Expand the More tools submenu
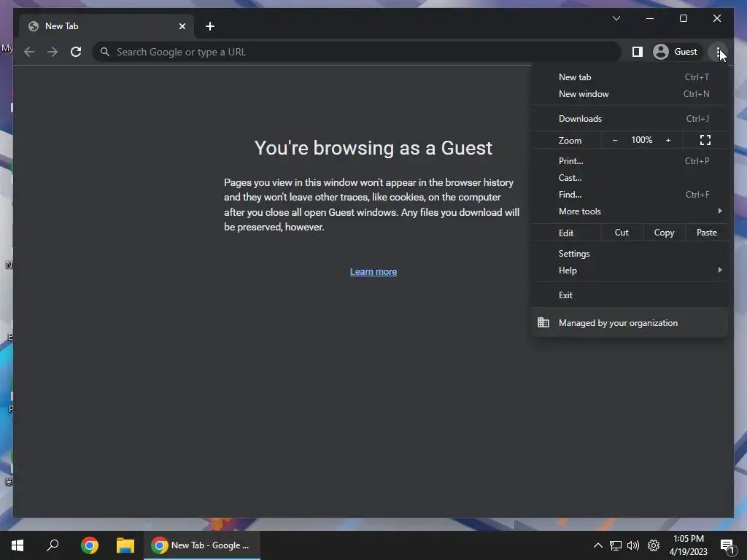 pos(630,211)
